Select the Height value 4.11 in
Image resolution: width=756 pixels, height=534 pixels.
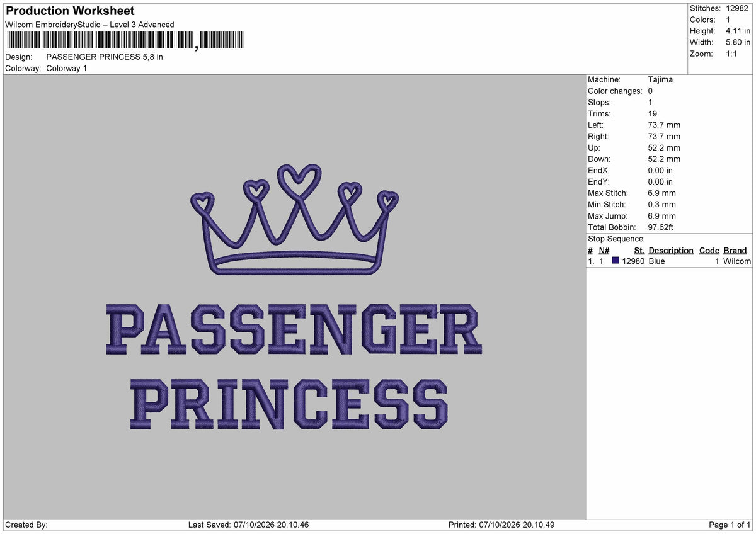pyautogui.click(x=738, y=31)
